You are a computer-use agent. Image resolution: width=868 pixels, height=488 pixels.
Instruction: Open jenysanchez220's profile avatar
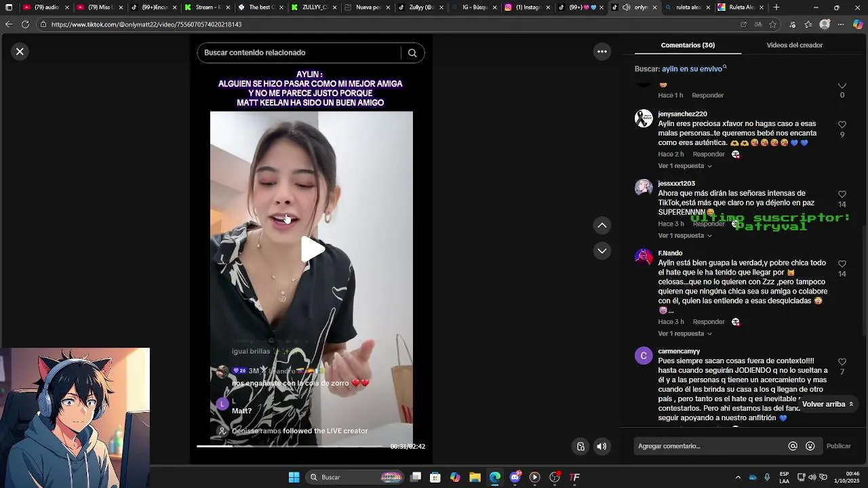point(644,119)
